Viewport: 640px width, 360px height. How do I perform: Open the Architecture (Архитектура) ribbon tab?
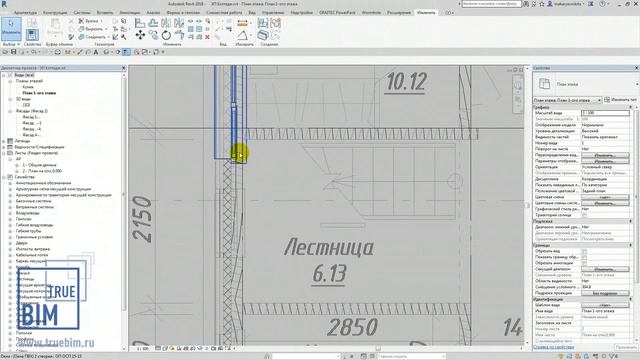click(x=25, y=13)
